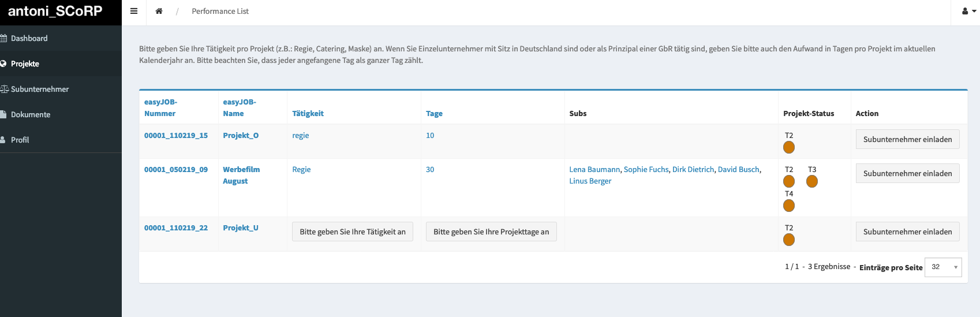Click the Dokumente file icon in sidebar
The width and height of the screenshot is (980, 317).
[x=3, y=114]
